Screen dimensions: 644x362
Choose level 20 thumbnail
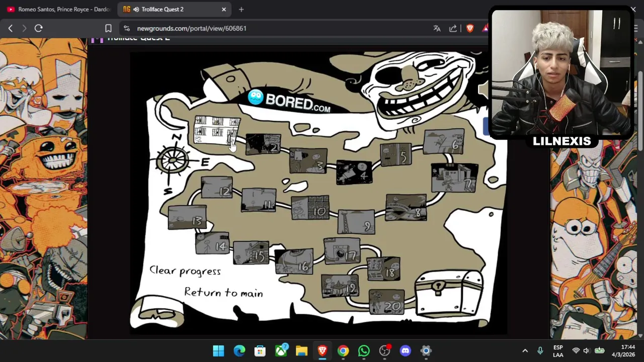386,302
